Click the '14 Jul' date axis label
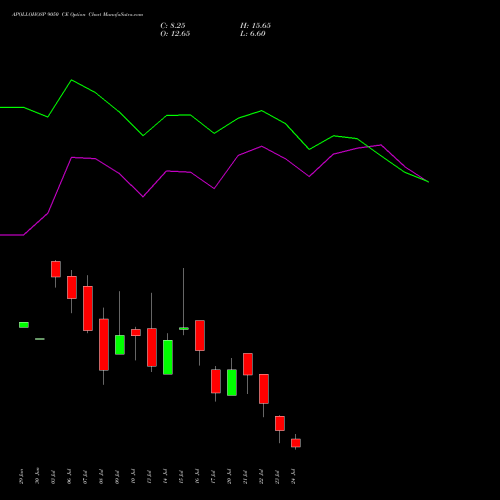The height and width of the screenshot is (500, 500). tap(165, 476)
